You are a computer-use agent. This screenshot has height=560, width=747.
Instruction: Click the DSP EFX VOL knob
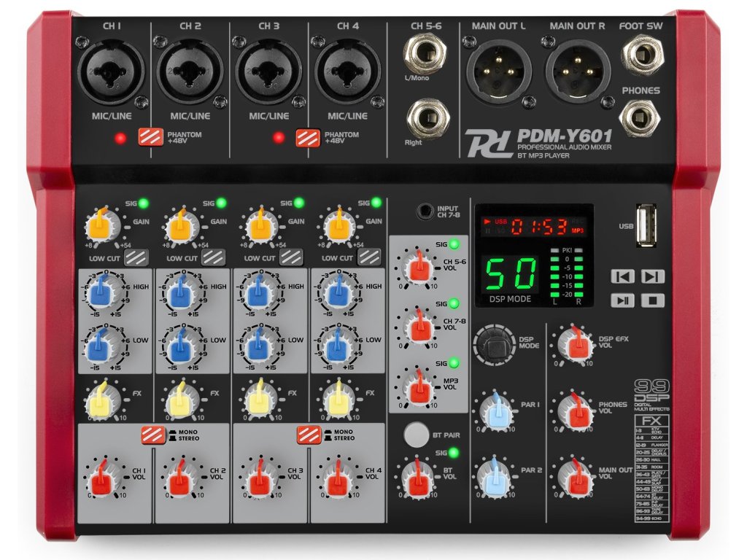point(576,344)
